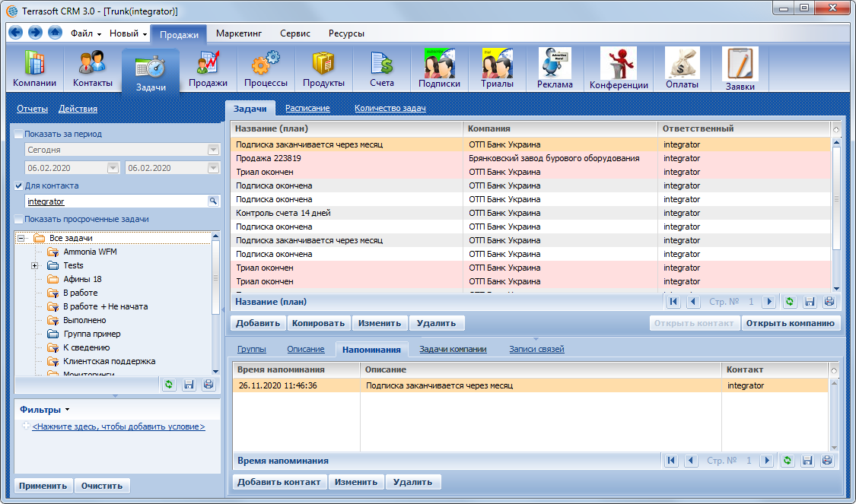856x504 pixels.
Task: Enable the Показать за период checkbox
Action: [x=19, y=135]
